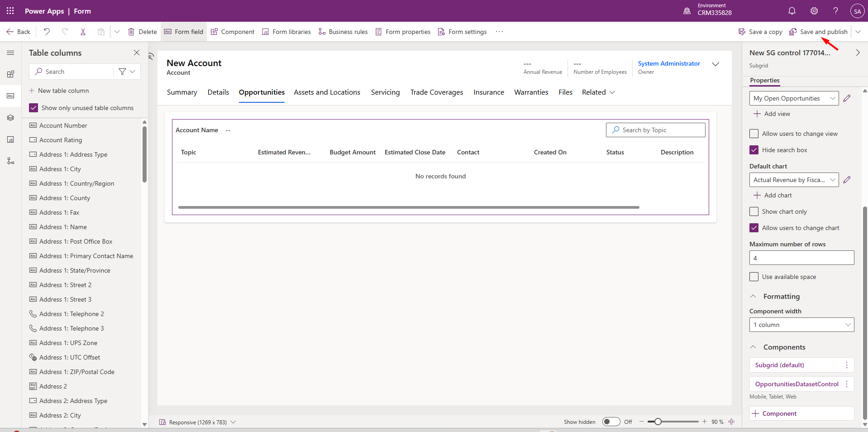Switch to the Details tab
This screenshot has height=432, width=868.
[218, 92]
